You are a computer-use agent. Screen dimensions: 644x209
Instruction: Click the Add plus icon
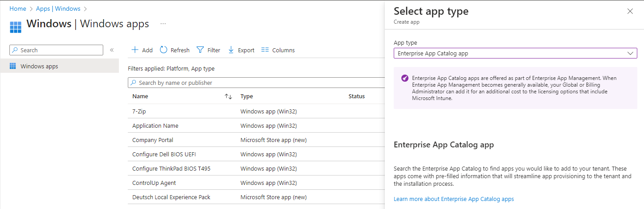pyautogui.click(x=135, y=50)
